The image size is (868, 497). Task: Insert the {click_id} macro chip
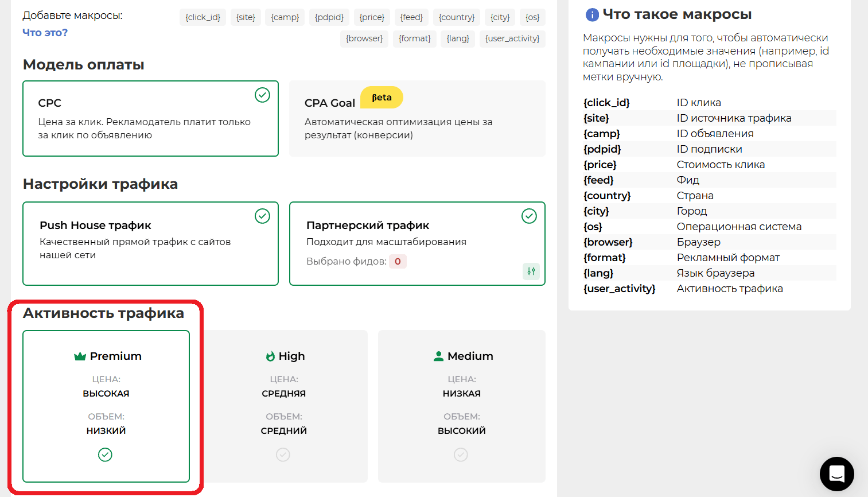click(x=203, y=17)
